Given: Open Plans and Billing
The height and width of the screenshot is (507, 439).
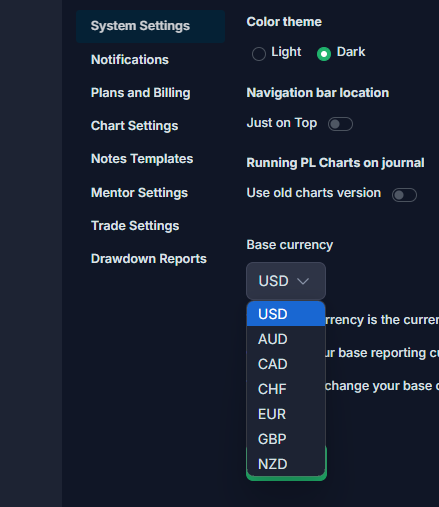Looking at the screenshot, I should 140,93.
